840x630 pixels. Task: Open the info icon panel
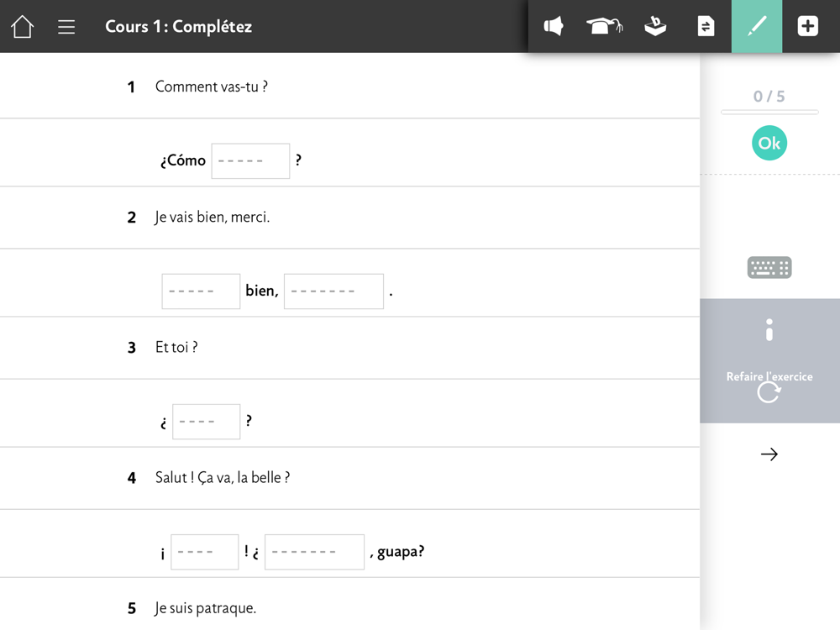769,330
